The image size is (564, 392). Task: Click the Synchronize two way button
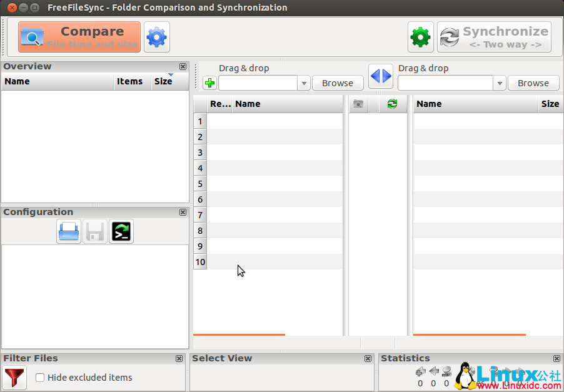(494, 38)
